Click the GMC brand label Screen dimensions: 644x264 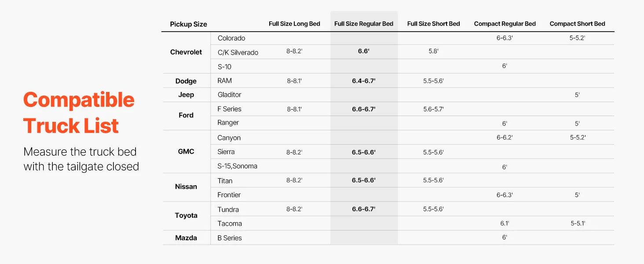(x=186, y=151)
